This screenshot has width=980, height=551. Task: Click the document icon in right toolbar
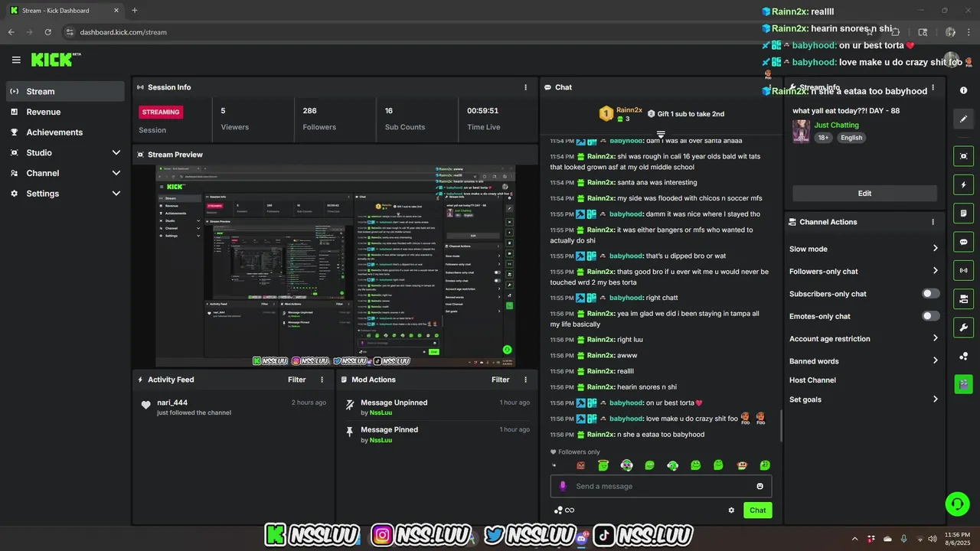point(963,213)
